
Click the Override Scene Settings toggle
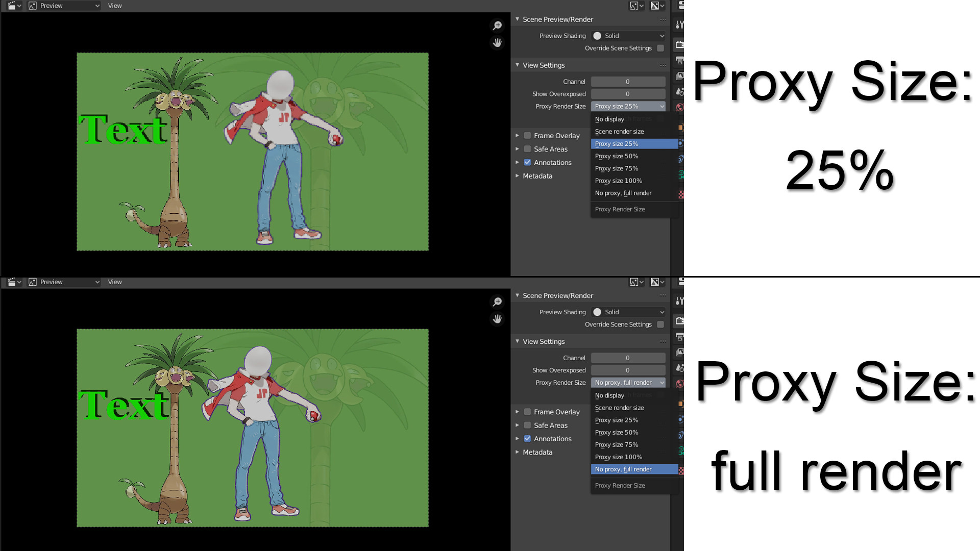pyautogui.click(x=660, y=48)
